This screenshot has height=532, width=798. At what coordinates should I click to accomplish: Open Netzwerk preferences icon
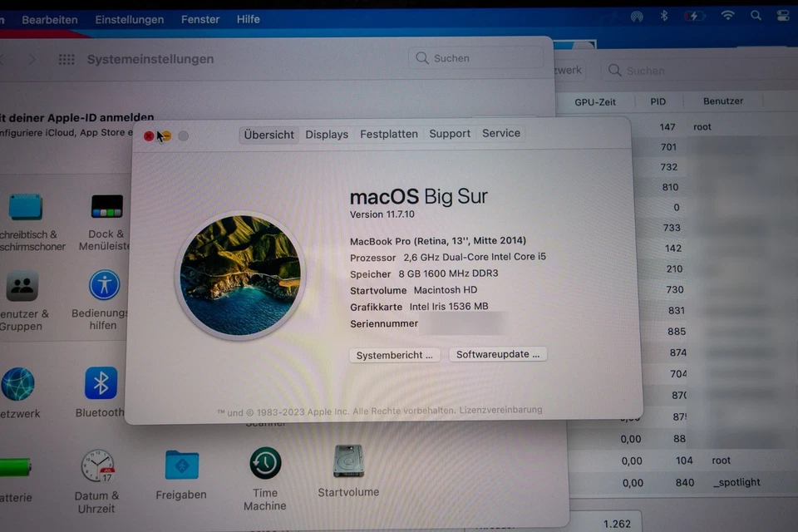pos(18,384)
